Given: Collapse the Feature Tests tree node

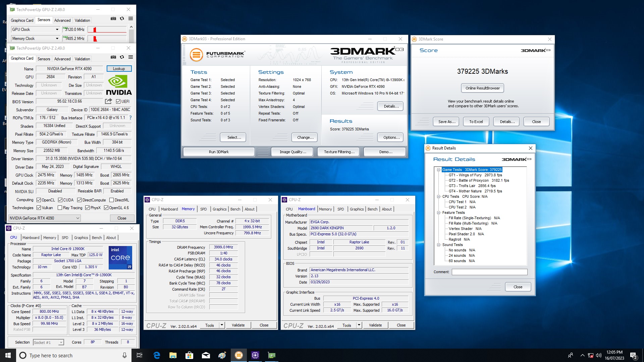Looking at the screenshot, I should (438, 213).
